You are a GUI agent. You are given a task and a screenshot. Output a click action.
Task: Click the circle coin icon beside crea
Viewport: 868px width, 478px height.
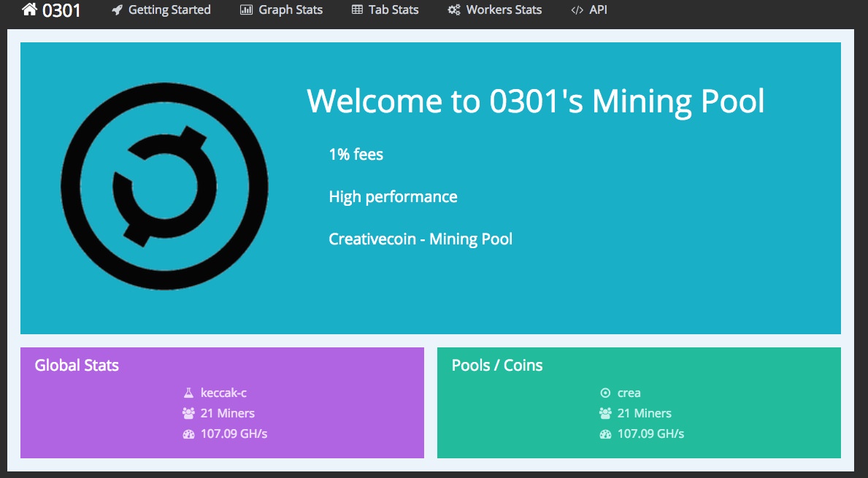click(605, 393)
